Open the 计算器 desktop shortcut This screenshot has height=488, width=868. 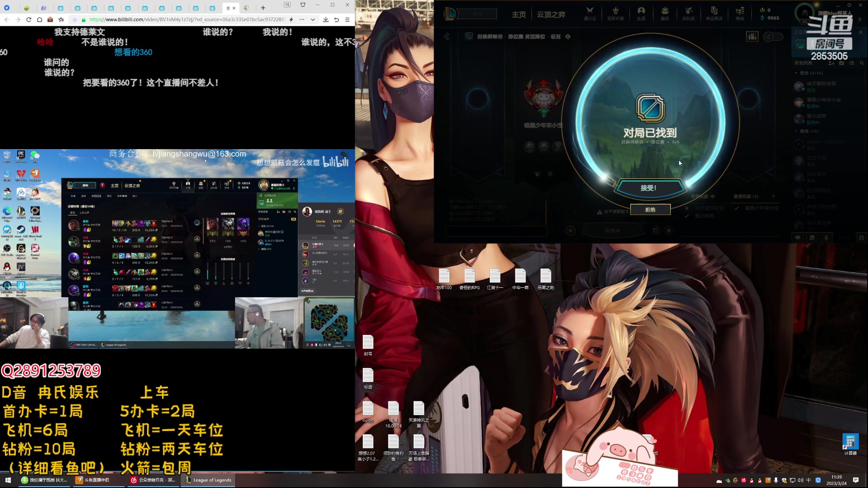pos(850,444)
